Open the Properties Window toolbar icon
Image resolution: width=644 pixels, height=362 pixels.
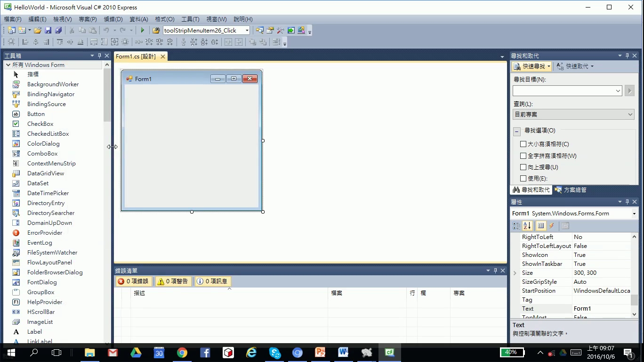click(270, 30)
